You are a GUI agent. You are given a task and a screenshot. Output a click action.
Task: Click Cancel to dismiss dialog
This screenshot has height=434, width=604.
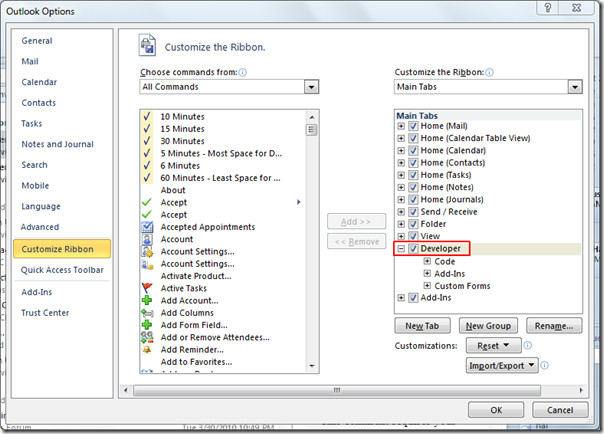coord(560,410)
